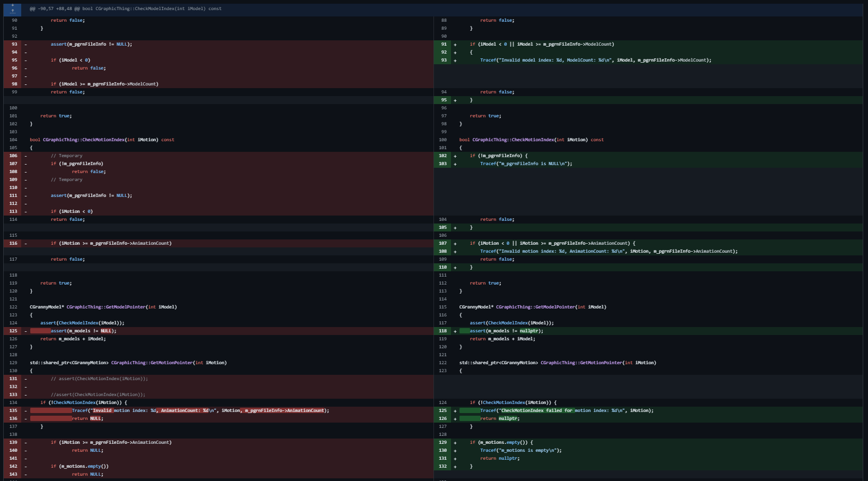Click old-side line number 139

(x=13, y=442)
